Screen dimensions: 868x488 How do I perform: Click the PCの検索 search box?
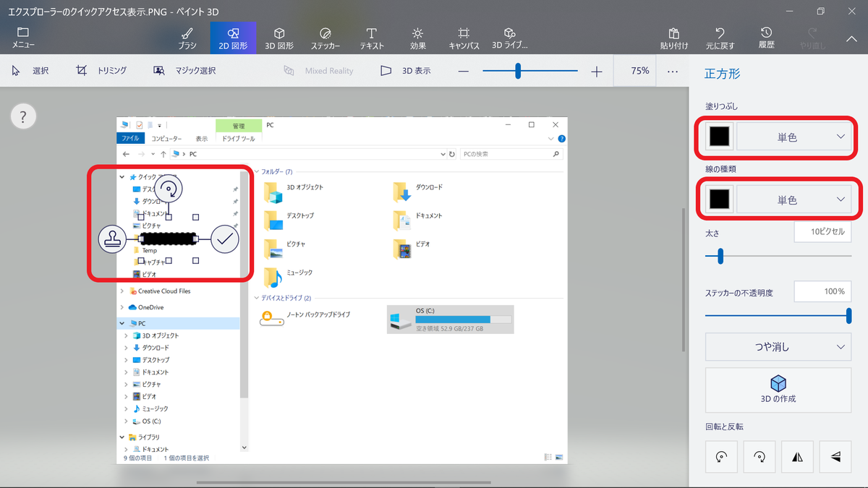pos(511,154)
